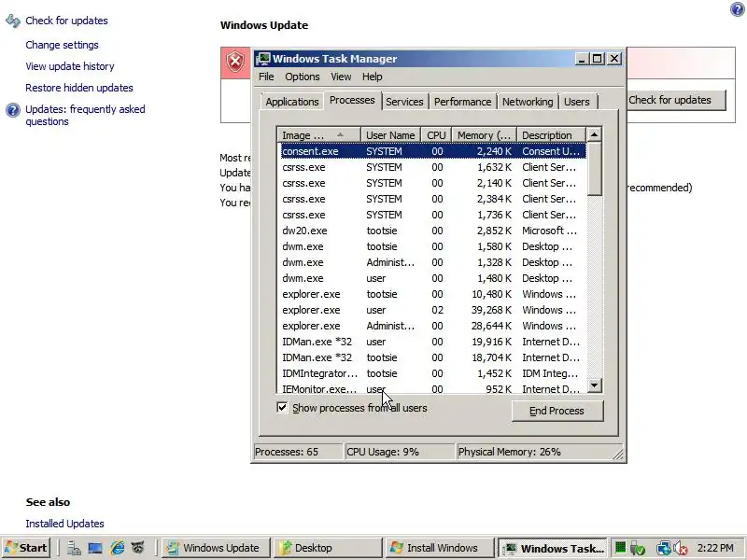Switch to the Applications tab

[292, 102]
